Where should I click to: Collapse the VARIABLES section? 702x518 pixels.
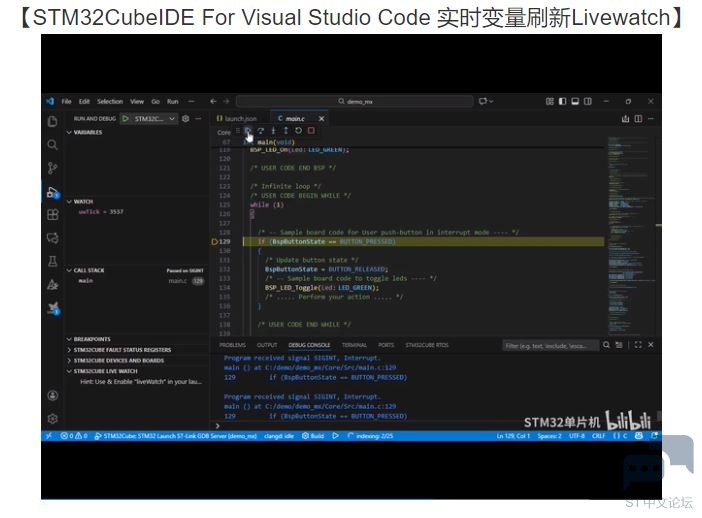pos(88,132)
